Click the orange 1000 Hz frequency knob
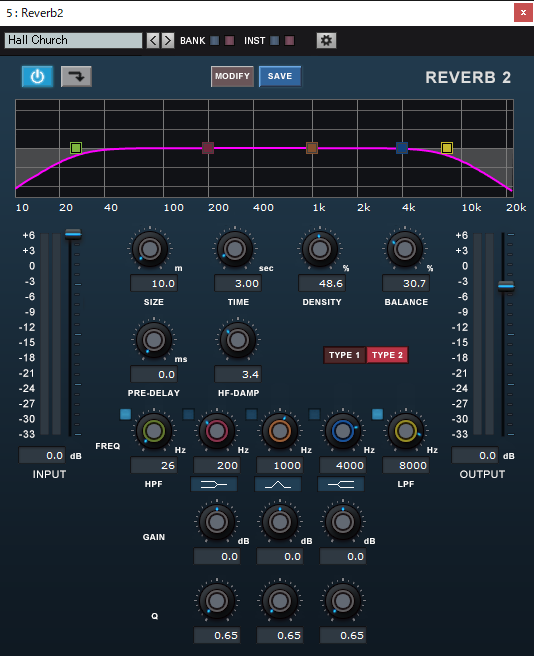Viewport: 534px width, 656px height. 280,431
